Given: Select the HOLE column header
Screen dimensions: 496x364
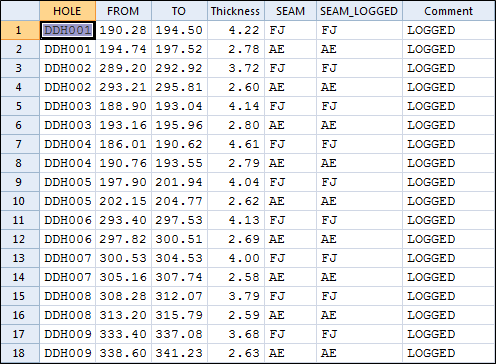Looking at the screenshot, I should [x=68, y=11].
